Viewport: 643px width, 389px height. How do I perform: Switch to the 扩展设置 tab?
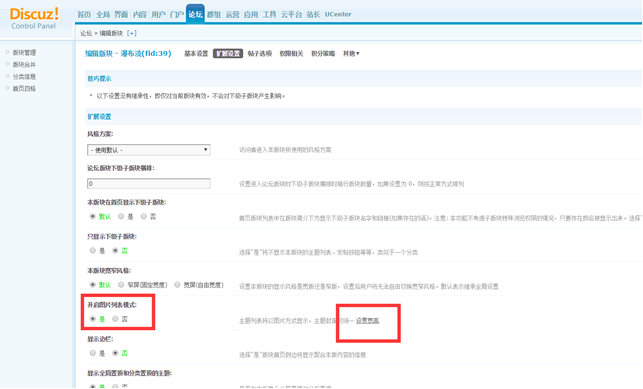228,54
